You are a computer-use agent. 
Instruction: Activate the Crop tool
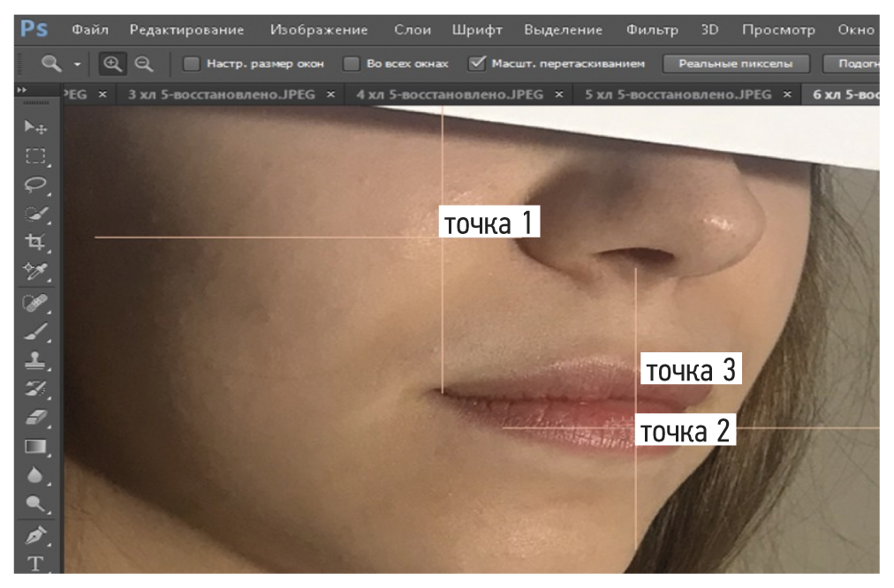click(x=35, y=242)
